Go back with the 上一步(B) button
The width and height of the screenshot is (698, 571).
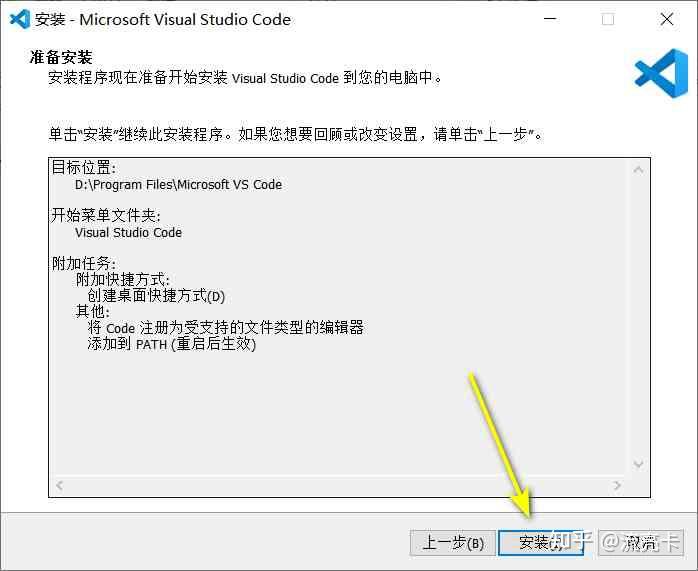tap(452, 543)
